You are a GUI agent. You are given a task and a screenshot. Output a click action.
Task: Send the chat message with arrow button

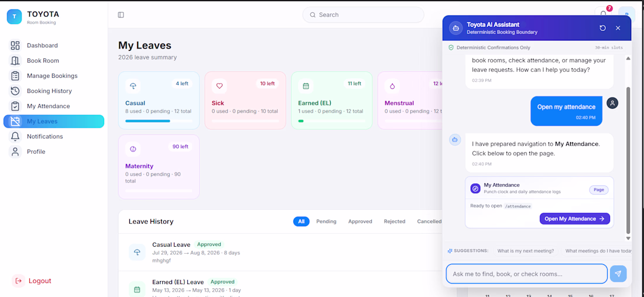tap(618, 274)
